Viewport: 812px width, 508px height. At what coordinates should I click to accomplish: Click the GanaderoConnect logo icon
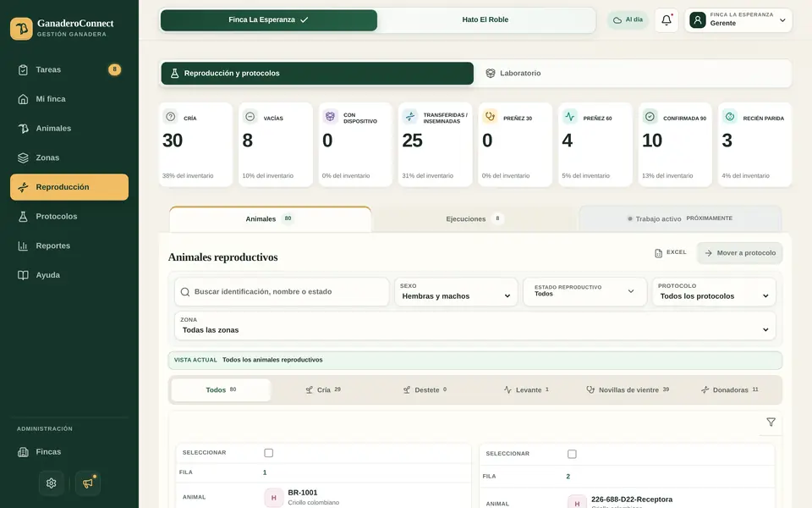coord(21,29)
